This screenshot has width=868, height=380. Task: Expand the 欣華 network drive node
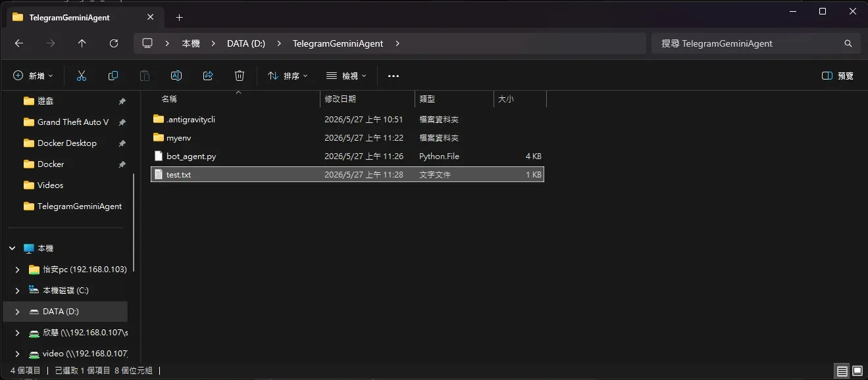18,333
